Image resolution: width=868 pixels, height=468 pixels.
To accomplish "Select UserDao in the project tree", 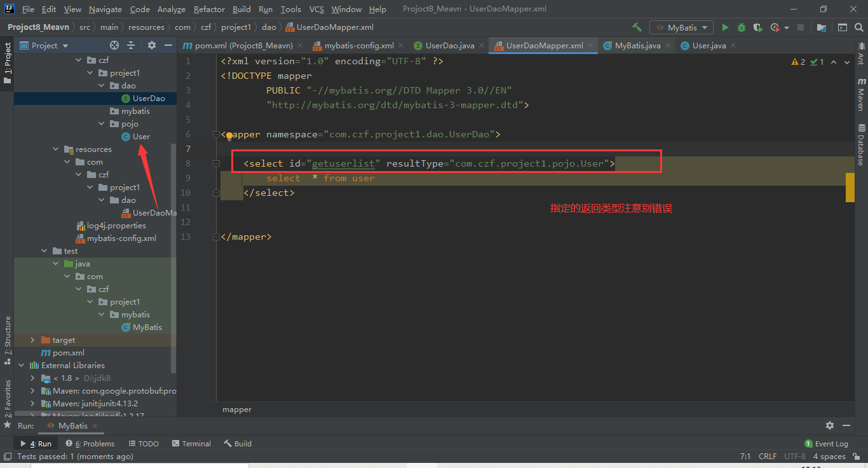I will tap(149, 98).
